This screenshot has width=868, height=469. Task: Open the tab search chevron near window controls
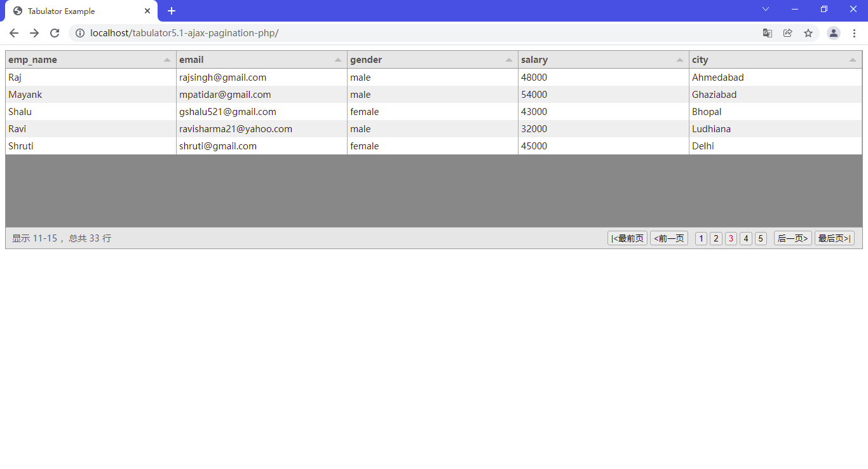(x=765, y=10)
